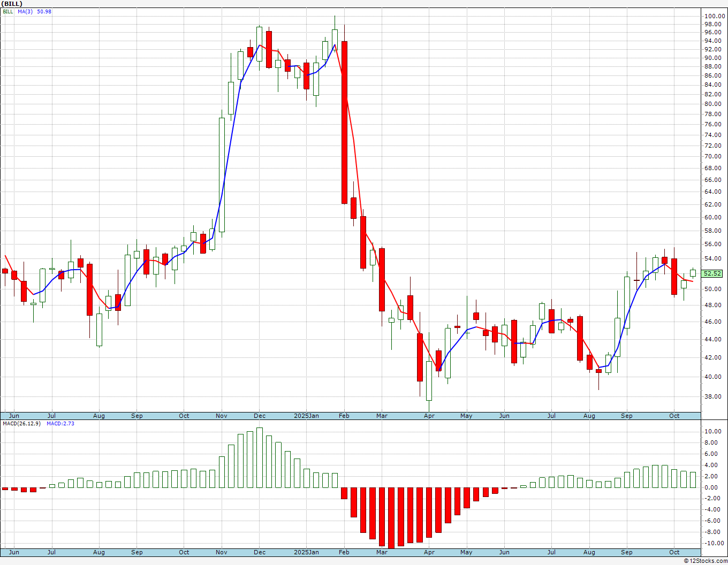Select May on the MACD panel time axis
The width and height of the screenshot is (728, 565).
[466, 552]
